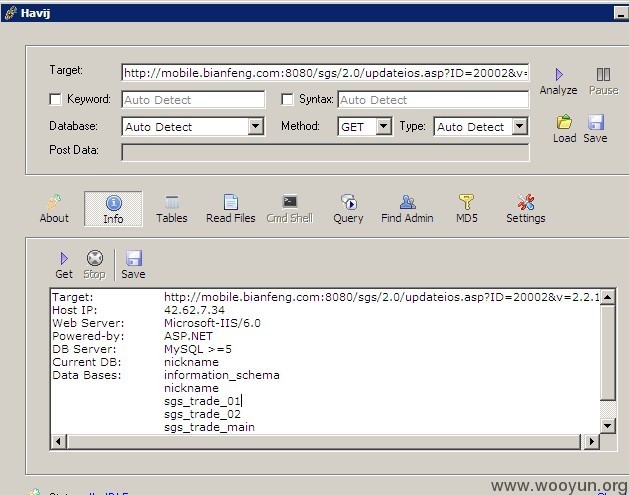Click the Target URL line in results
Screen dimensions: 629x495
point(381,297)
